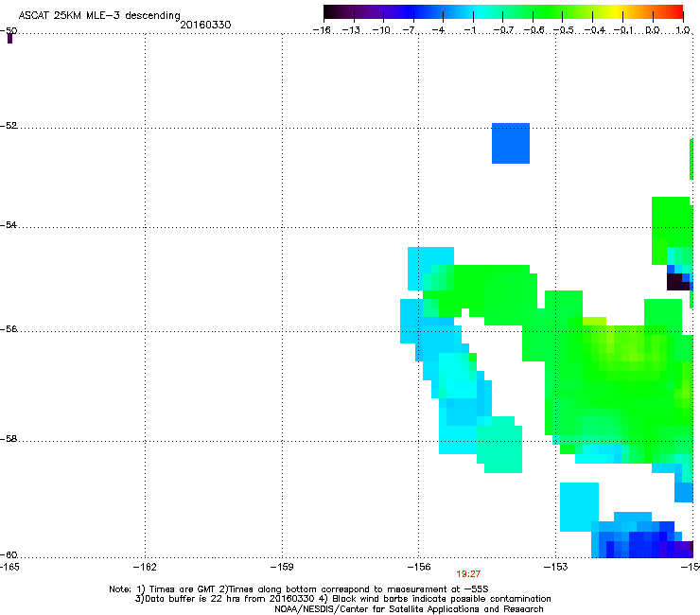Click the -165 longitude axis label

pyautogui.click(x=9, y=567)
